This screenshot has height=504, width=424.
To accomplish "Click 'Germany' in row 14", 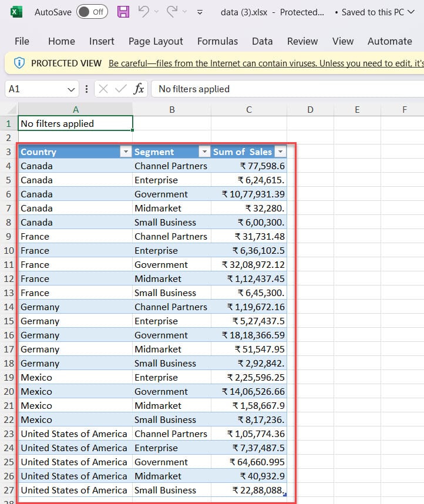I will pyautogui.click(x=40, y=307).
